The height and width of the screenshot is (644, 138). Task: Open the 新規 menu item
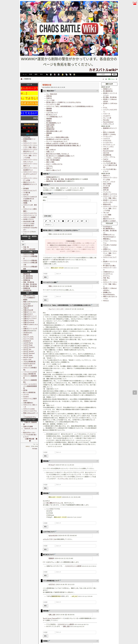[x=31, y=74]
